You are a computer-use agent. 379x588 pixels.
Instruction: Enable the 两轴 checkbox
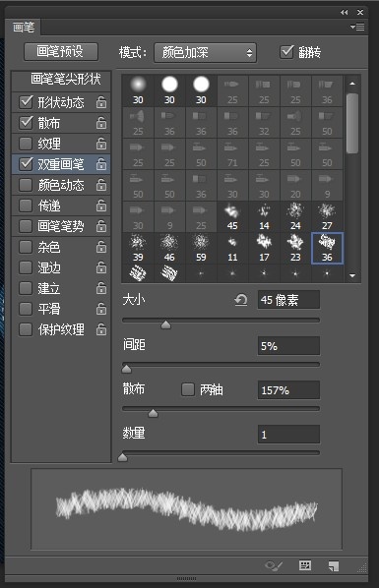[x=188, y=389]
